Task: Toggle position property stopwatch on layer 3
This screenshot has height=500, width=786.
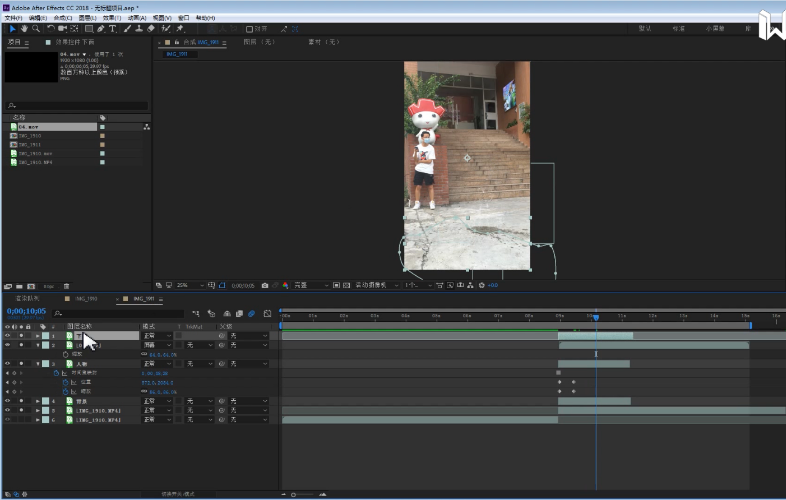Action: click(65, 382)
